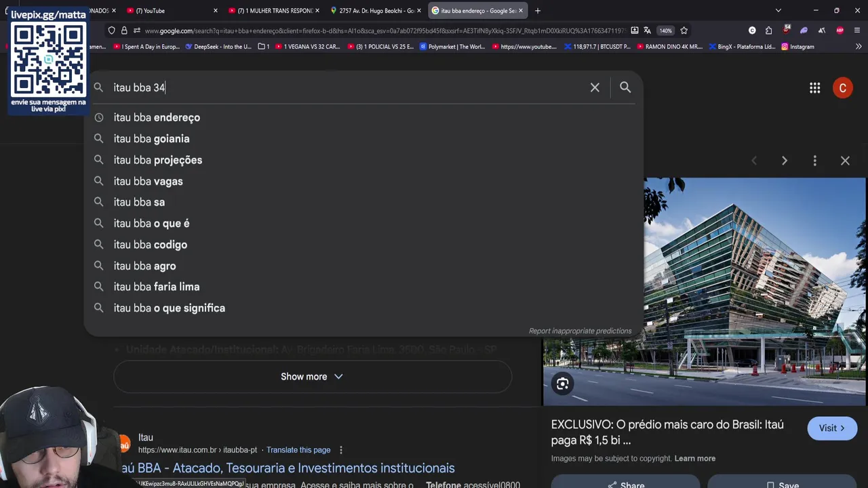868x488 pixels.
Task: Open Itaú BBA Atacado, Tesouraria result title
Action: click(x=287, y=468)
